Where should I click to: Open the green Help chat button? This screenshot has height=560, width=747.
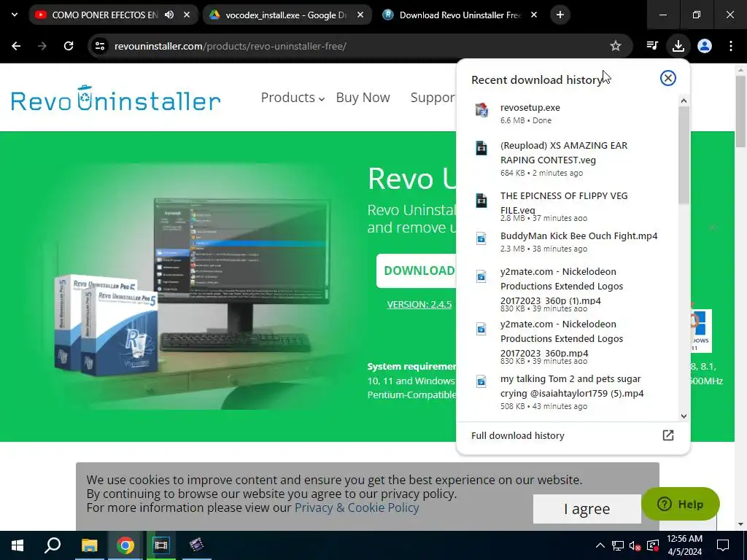[x=680, y=504]
